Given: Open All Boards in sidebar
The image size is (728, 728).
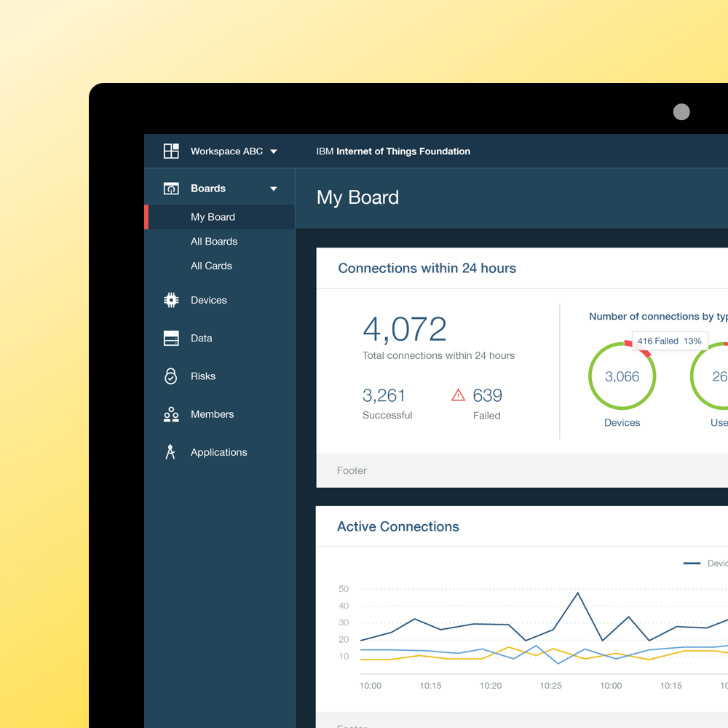Looking at the screenshot, I should tap(214, 242).
